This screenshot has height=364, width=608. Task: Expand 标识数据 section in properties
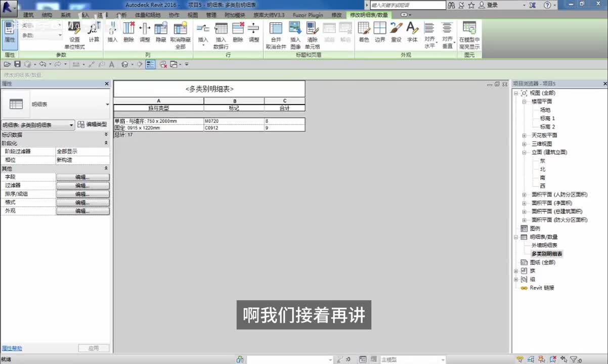pos(106,134)
